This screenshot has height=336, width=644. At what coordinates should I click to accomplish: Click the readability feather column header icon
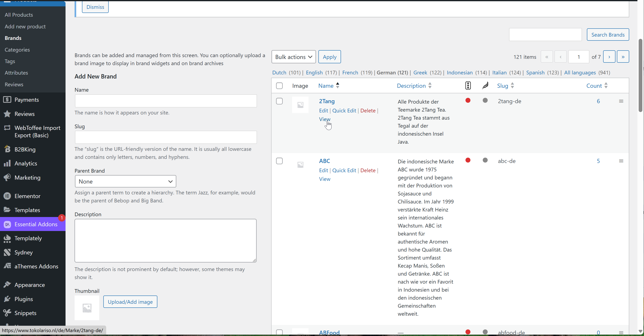[485, 85]
